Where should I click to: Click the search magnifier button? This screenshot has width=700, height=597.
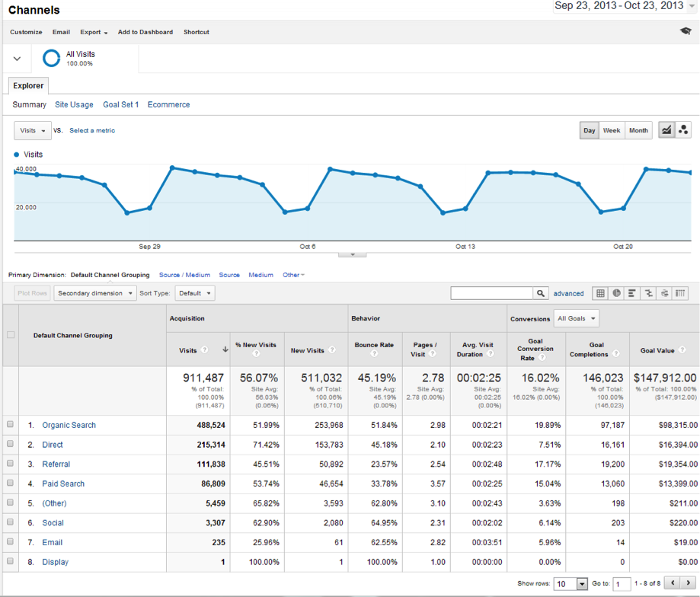[x=540, y=293]
